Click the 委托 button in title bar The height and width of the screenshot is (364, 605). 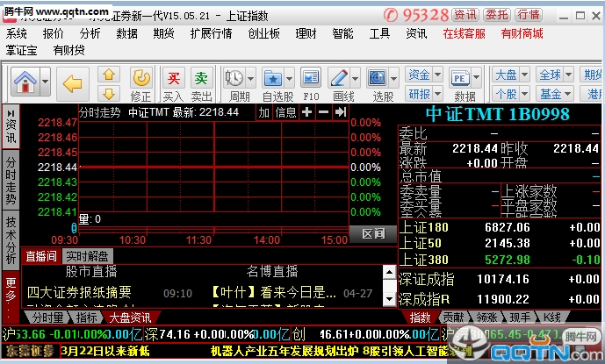tap(497, 14)
